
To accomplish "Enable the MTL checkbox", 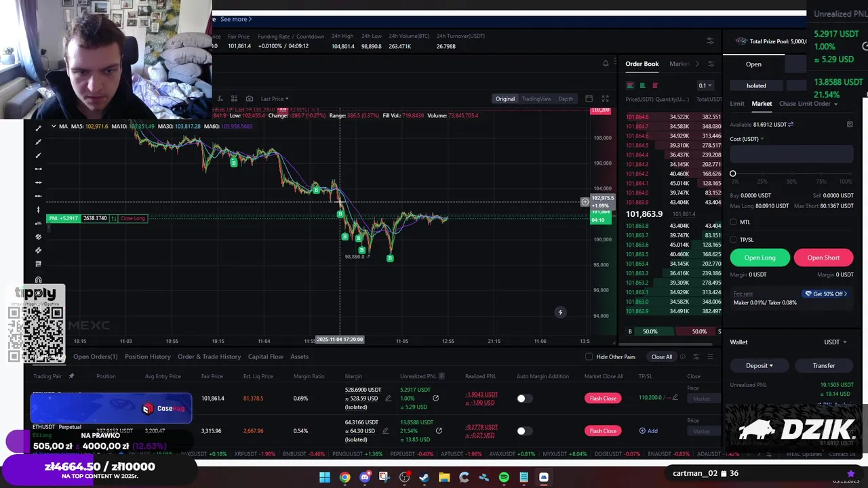I will point(734,222).
